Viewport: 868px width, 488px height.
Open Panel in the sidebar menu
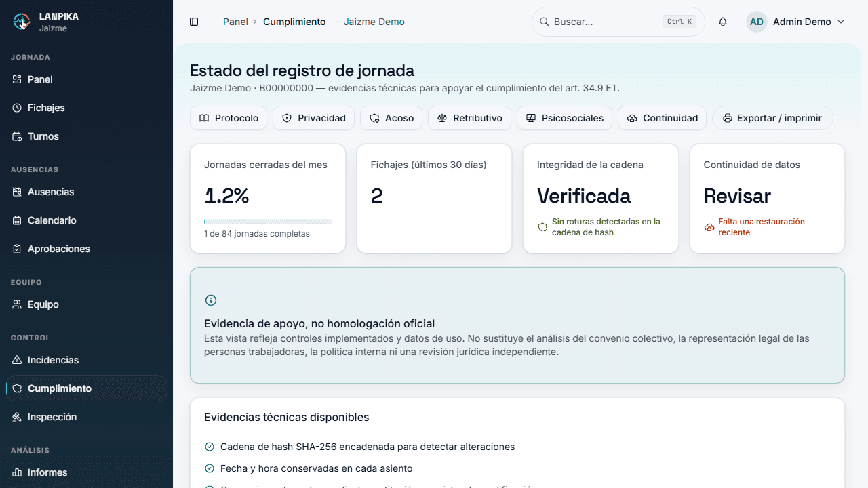[x=86, y=79]
